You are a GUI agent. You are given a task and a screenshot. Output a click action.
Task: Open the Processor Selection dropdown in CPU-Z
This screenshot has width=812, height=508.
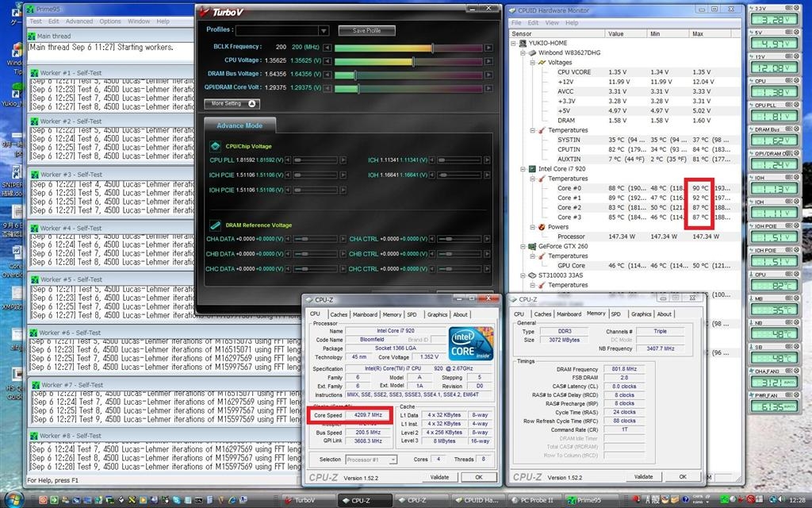[x=393, y=460]
